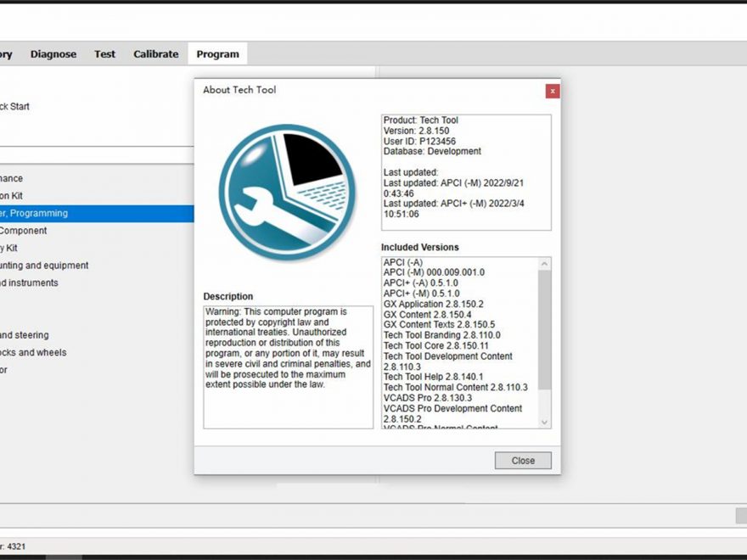Click the Close button in About dialog
This screenshot has height=560, width=747.
pos(523,461)
